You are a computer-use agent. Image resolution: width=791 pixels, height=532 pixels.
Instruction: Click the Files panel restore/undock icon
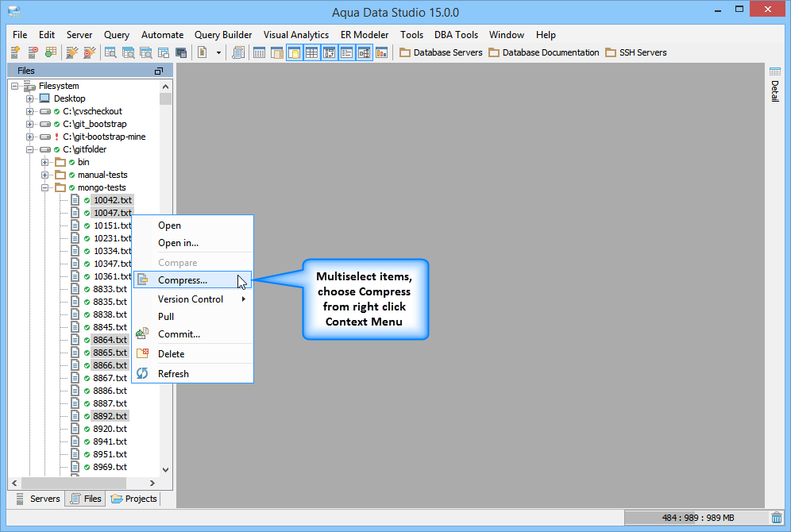coord(159,71)
